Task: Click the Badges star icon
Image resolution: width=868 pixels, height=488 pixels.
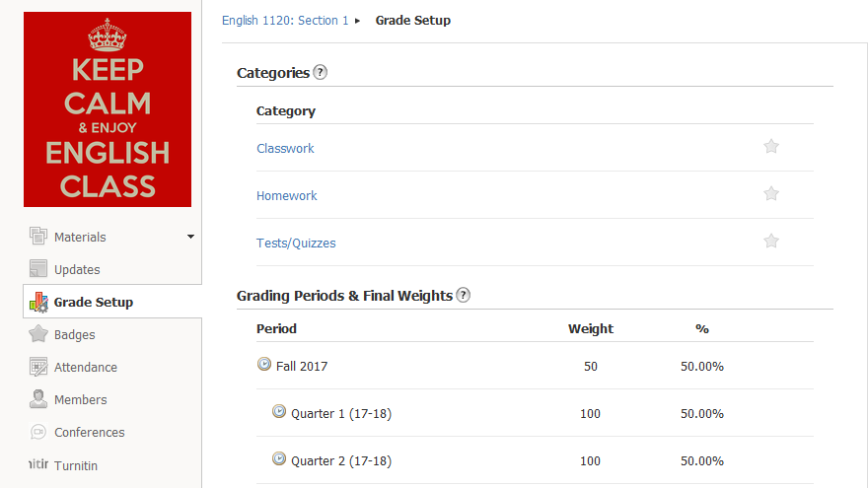Action: coord(38,334)
